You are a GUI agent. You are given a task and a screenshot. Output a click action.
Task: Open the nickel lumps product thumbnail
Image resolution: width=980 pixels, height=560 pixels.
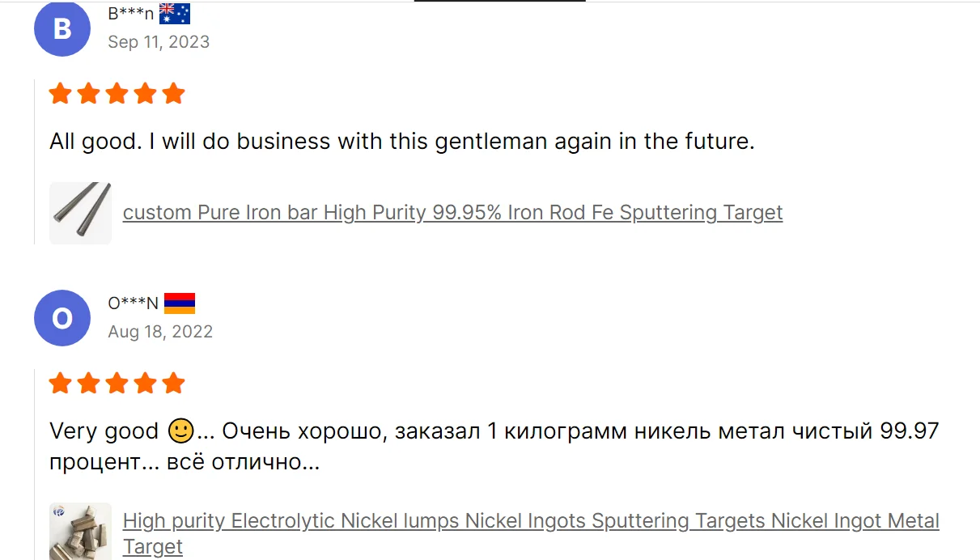point(81,532)
